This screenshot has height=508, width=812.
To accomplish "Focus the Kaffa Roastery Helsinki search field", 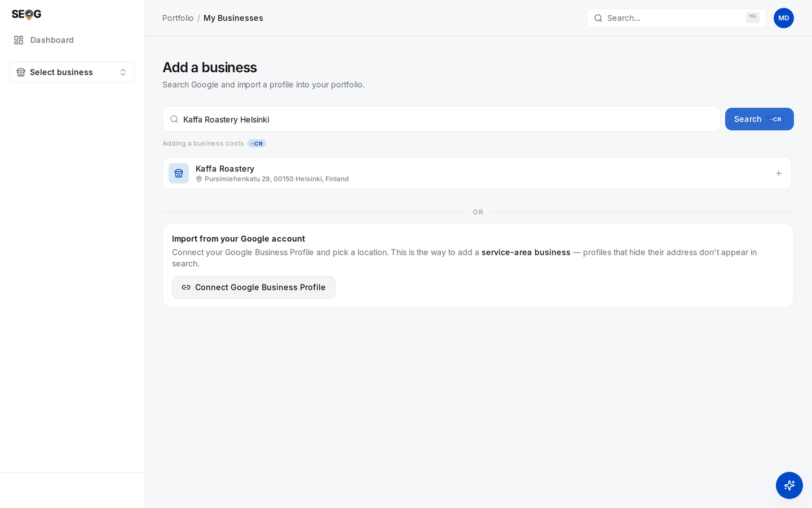I will 442,119.
